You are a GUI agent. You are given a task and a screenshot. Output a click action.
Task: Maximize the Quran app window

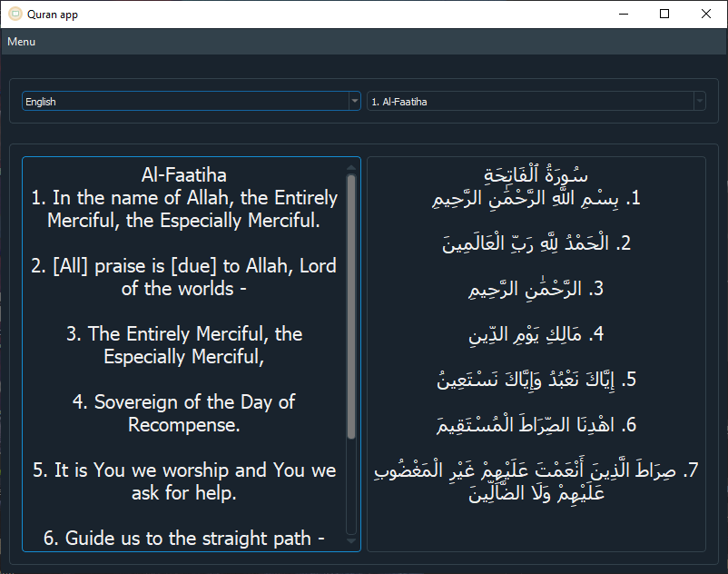[664, 14]
